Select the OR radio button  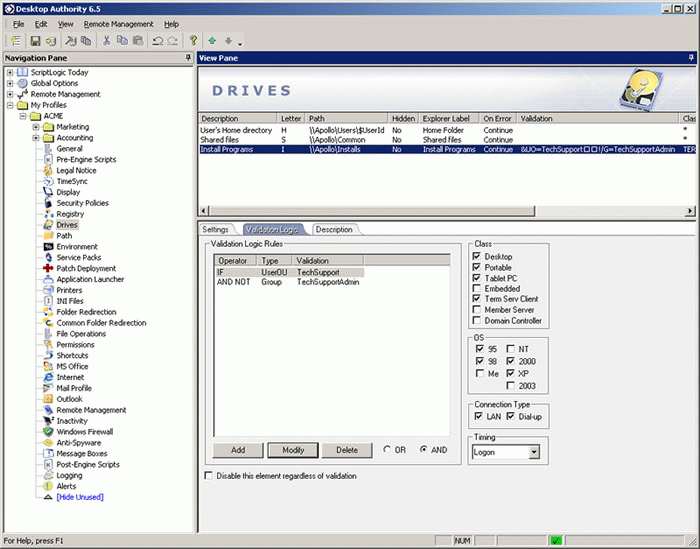[x=387, y=449]
